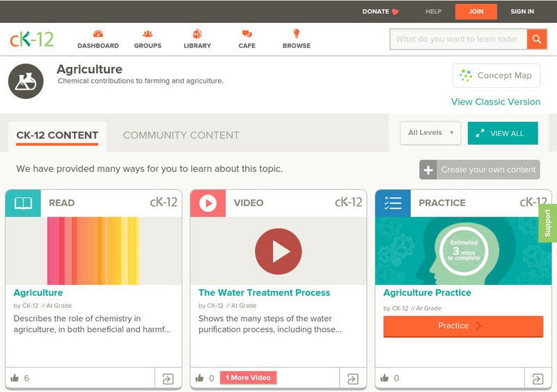557x392 pixels.
Task: Open the Library menu label
Action: pos(197,46)
